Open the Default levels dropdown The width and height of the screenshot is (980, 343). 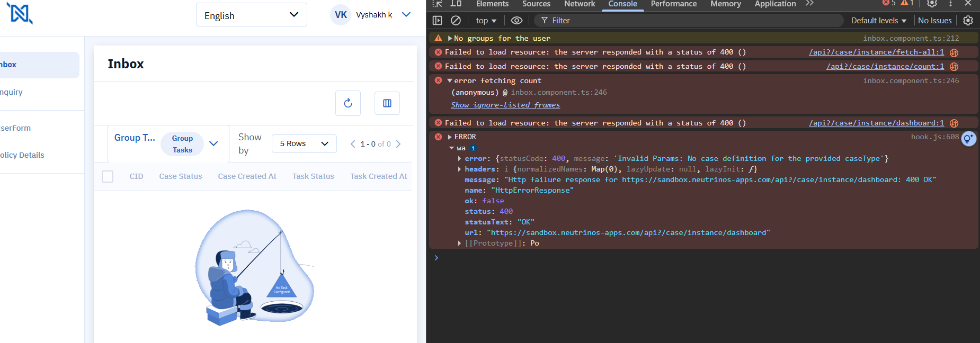[x=878, y=21]
